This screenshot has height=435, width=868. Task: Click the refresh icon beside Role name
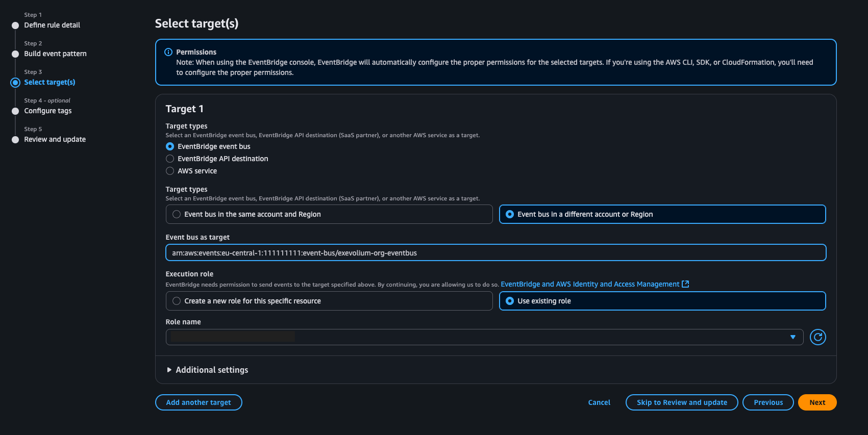pyautogui.click(x=817, y=337)
